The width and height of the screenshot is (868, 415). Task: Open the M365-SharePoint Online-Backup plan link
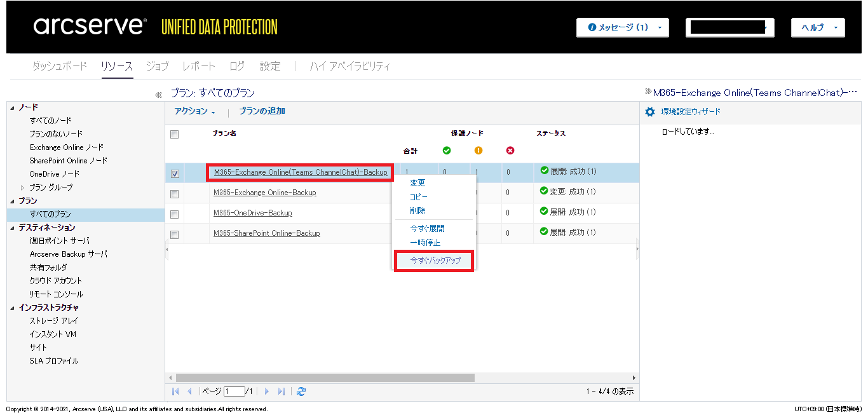pyautogui.click(x=267, y=233)
